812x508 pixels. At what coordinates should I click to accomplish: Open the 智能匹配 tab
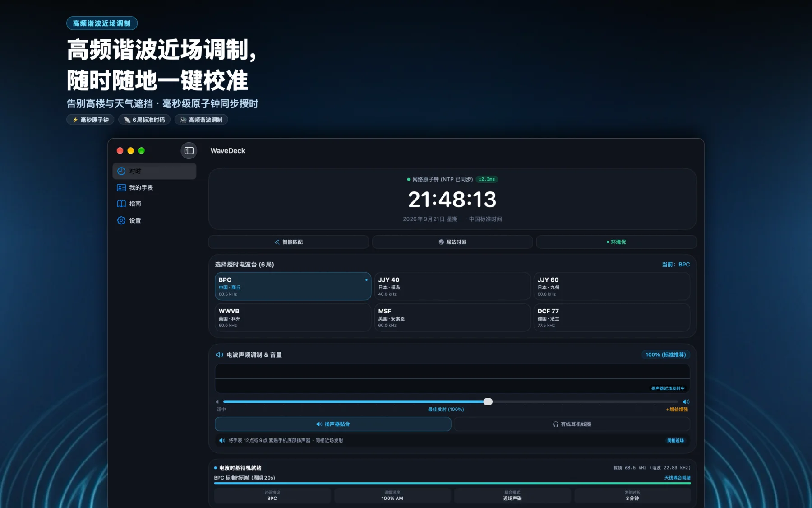(289, 242)
